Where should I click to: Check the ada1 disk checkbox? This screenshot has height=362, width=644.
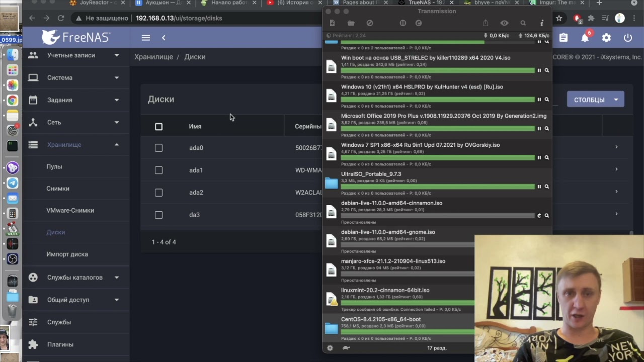pyautogui.click(x=158, y=170)
